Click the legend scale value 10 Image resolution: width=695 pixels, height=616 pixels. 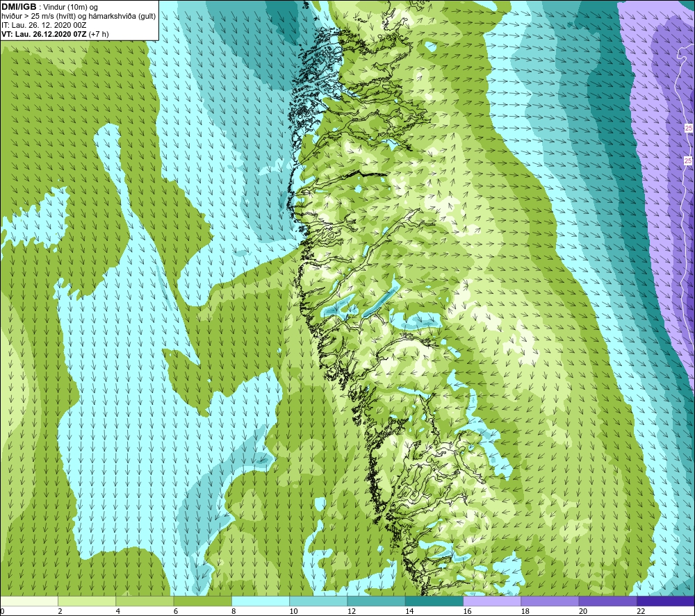point(293,611)
